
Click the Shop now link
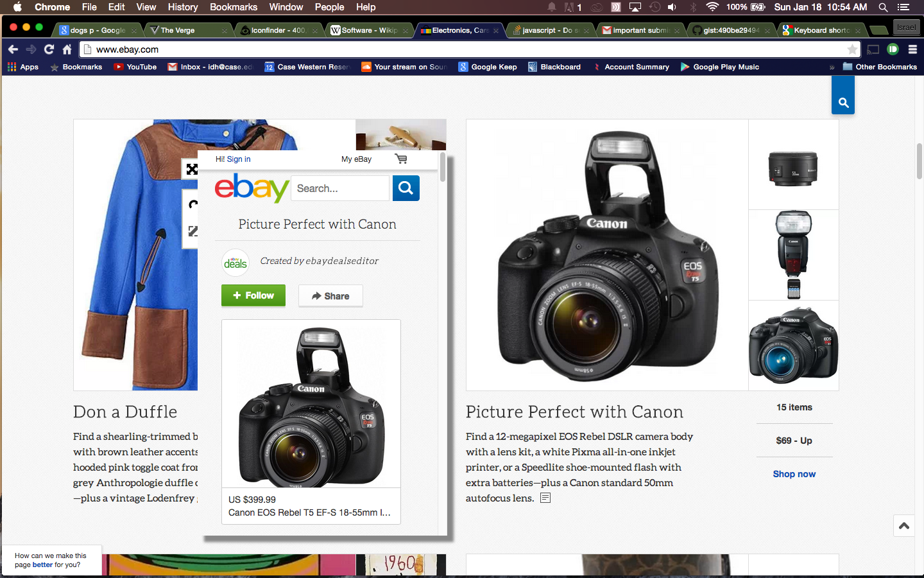tap(794, 474)
